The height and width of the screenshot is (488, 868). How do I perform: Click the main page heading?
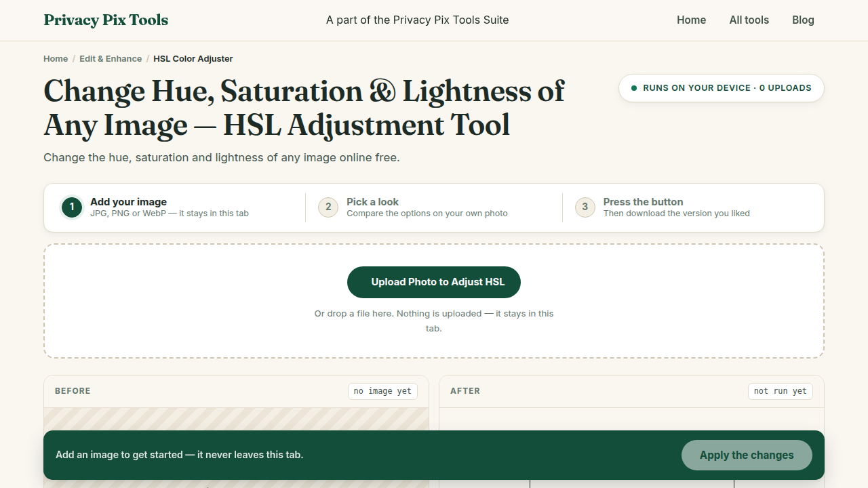tap(304, 108)
